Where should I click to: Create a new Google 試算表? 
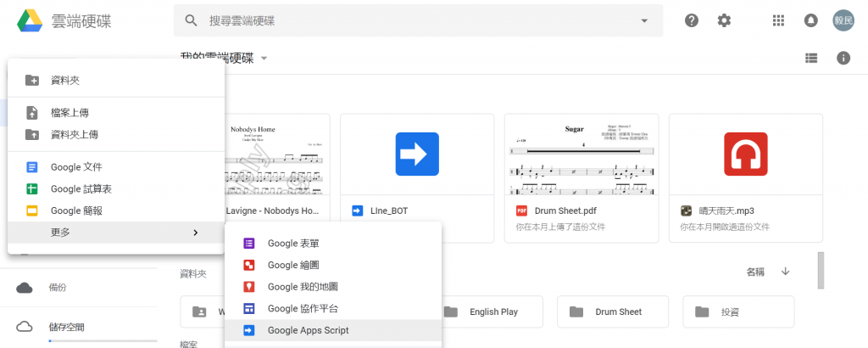pos(115,189)
